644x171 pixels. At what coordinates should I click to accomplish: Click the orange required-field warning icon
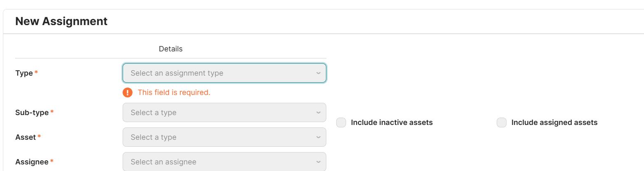click(128, 92)
